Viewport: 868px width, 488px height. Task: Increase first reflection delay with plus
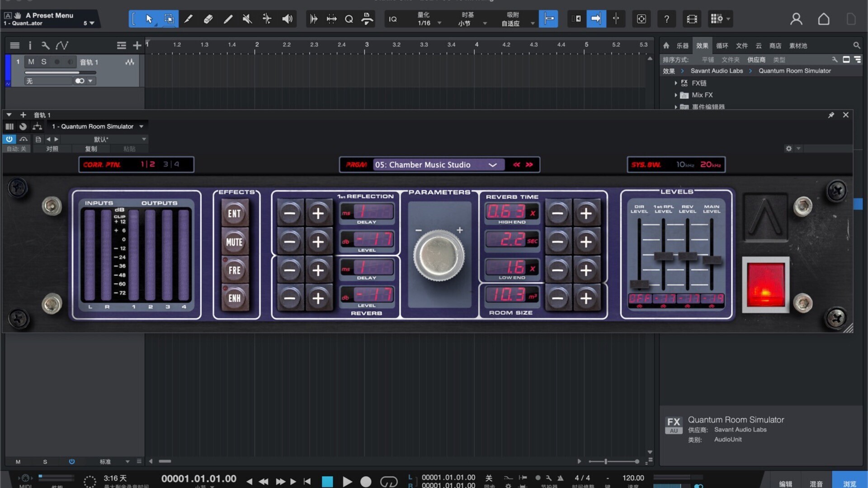point(318,213)
